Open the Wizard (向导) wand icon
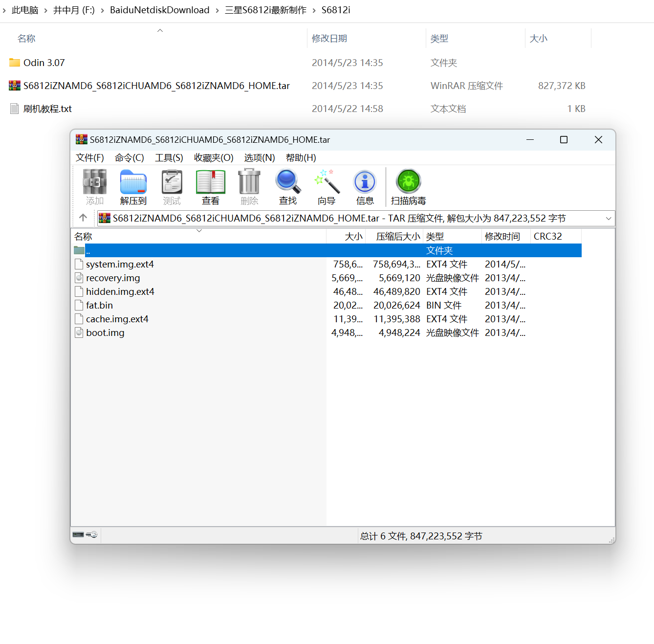 click(x=327, y=181)
